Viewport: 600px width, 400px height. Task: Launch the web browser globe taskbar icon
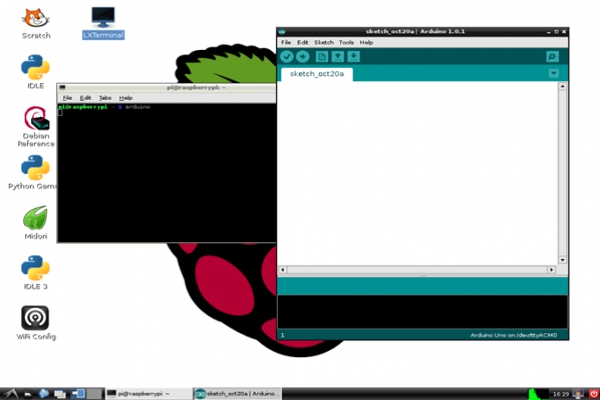coord(43,393)
